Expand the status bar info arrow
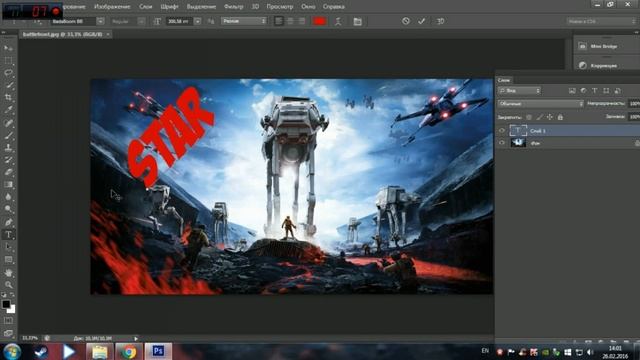This screenshot has height=360, width=640. pyautogui.click(x=136, y=338)
